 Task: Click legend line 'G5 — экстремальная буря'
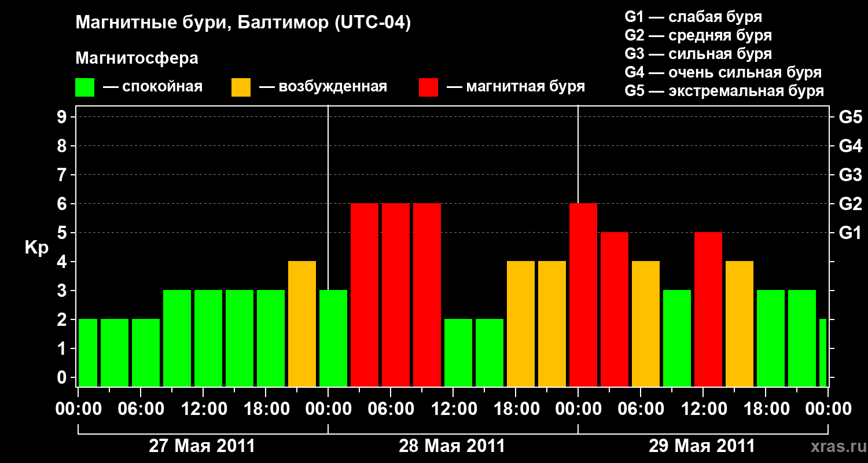coord(724,91)
